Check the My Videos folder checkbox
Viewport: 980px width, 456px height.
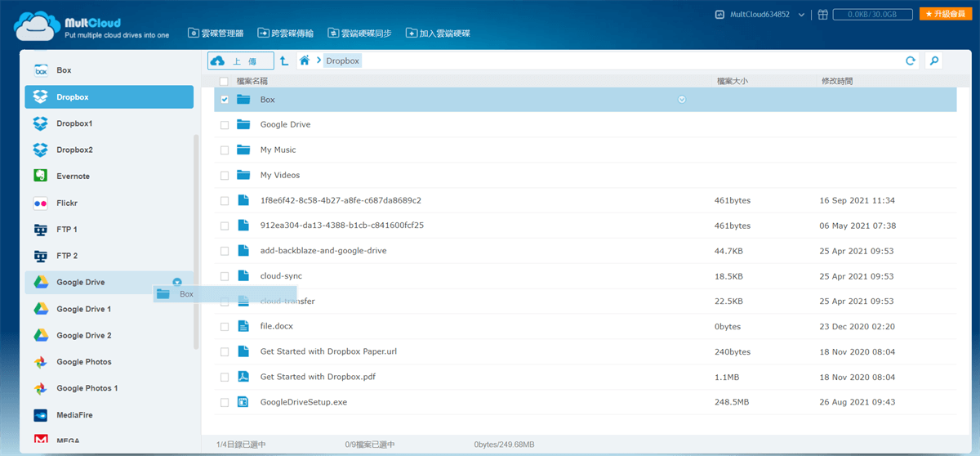(224, 176)
